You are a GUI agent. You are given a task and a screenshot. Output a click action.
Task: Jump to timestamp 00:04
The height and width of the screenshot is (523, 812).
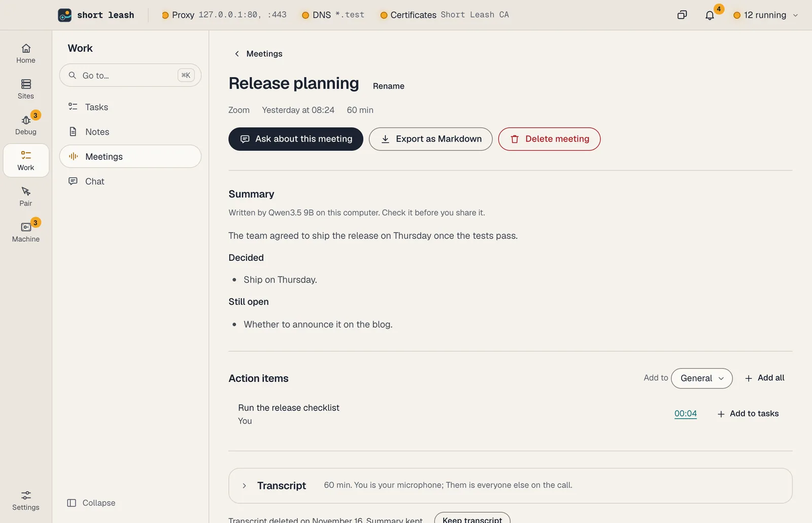click(x=686, y=413)
